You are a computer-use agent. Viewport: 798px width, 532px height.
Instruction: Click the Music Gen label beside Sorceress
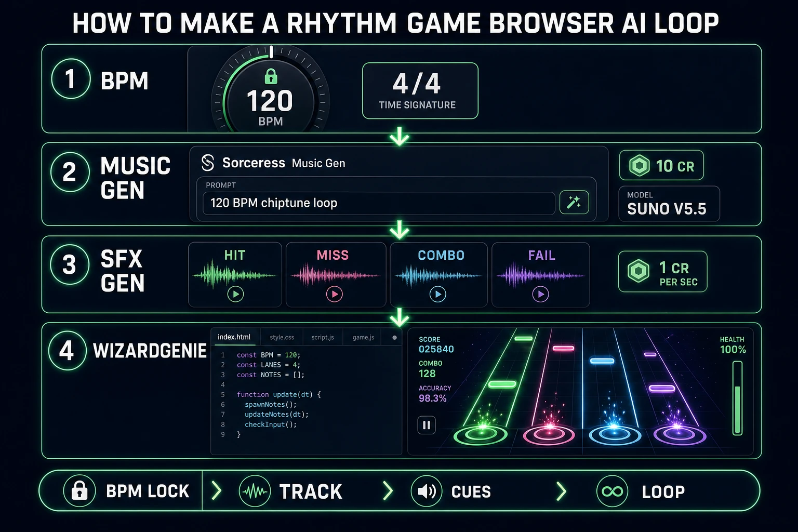point(318,163)
